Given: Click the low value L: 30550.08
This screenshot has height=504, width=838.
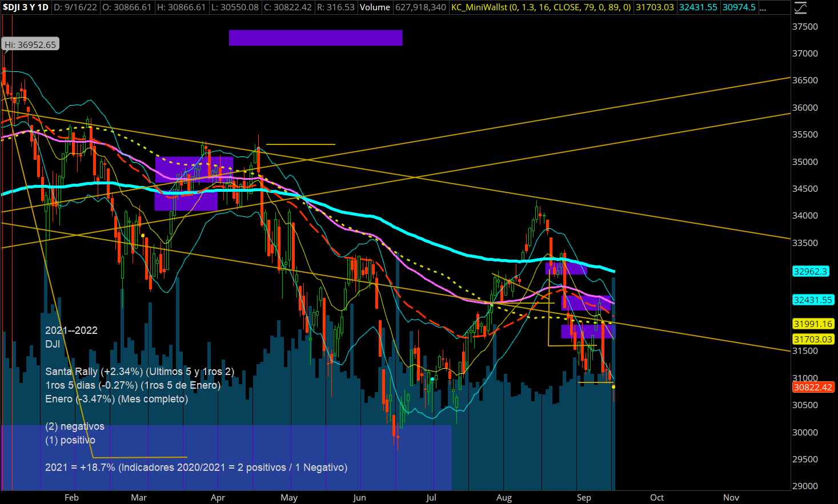Looking at the screenshot, I should coord(234,7).
